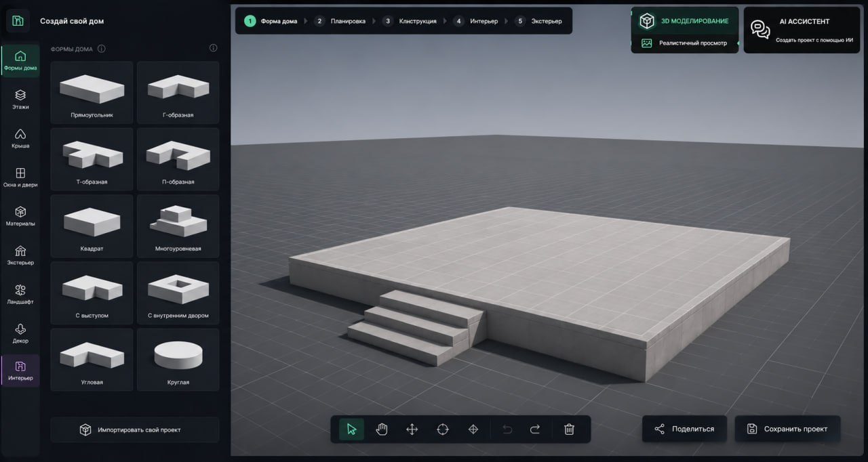The width and height of the screenshot is (868, 462).
Task: Choose the Многоуровневая house shape
Action: tap(178, 226)
